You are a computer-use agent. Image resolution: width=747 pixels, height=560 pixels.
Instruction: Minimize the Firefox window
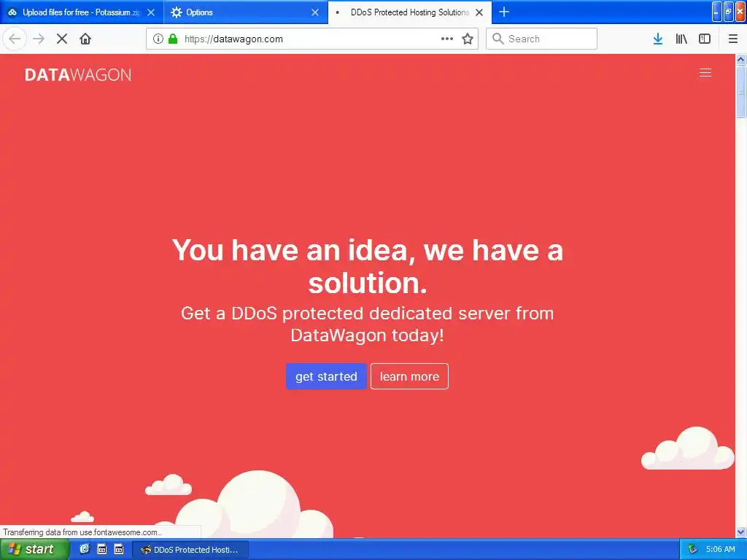[716, 12]
